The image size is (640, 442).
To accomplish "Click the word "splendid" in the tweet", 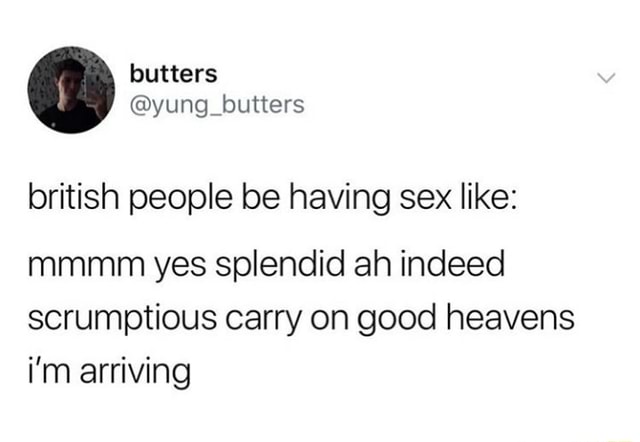I will pos(280,266).
